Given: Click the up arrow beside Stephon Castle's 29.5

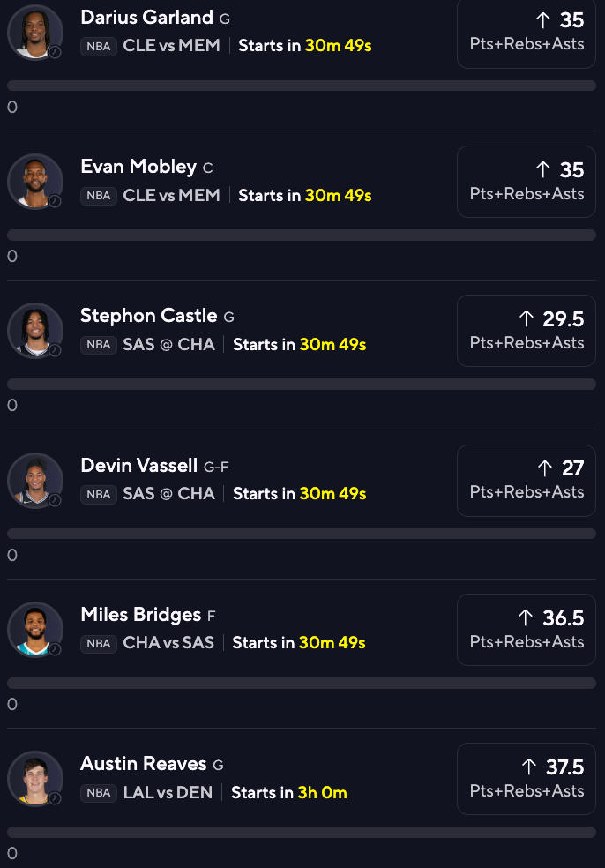Looking at the screenshot, I should tap(527, 318).
